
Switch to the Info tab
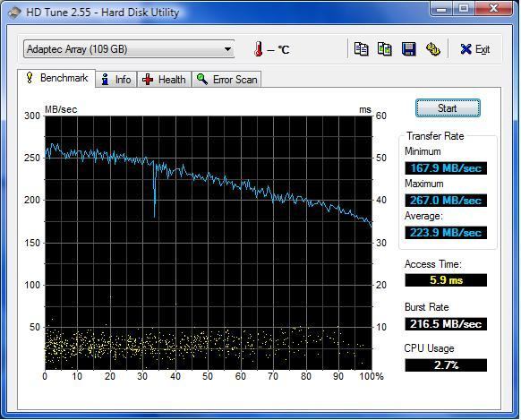coord(116,80)
